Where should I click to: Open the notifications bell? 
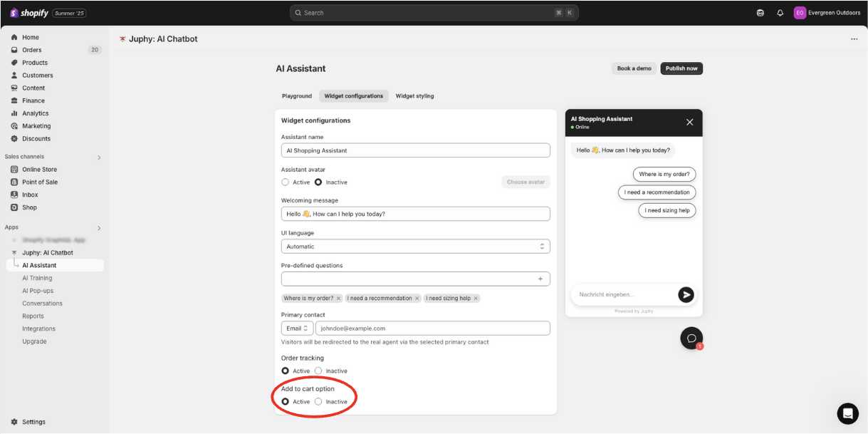(780, 13)
